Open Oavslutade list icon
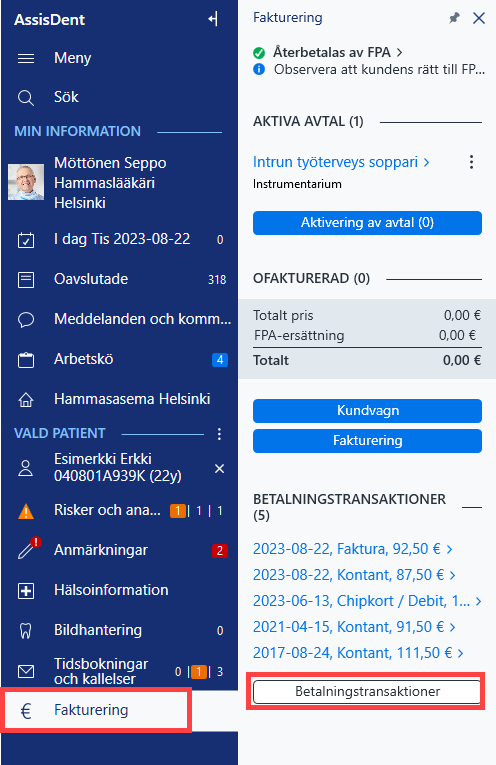496x765 pixels. (x=26, y=280)
